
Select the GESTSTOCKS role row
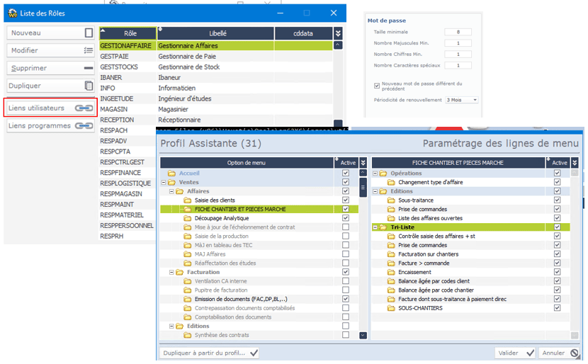pos(119,67)
